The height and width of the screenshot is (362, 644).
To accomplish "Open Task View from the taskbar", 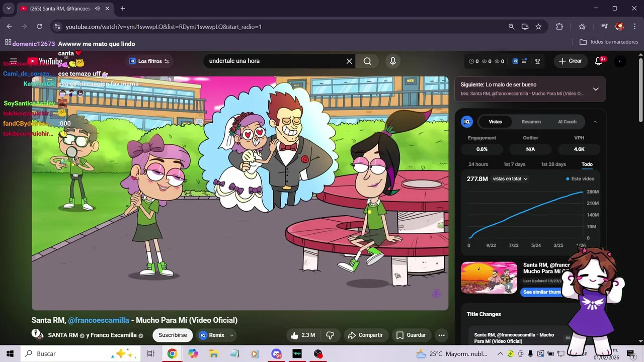I will click(x=150, y=354).
